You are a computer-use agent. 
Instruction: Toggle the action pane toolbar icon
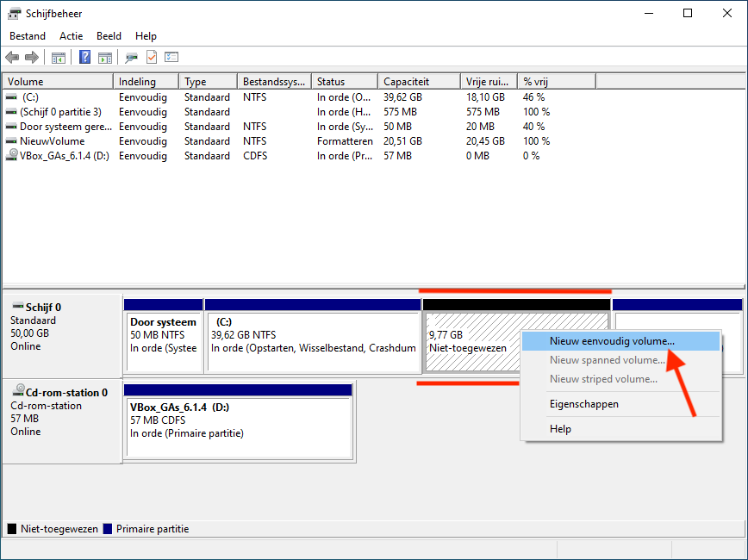105,58
